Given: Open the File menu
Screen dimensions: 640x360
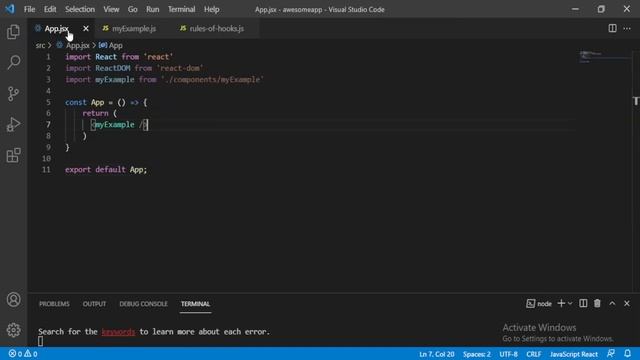Looking at the screenshot, I should [29, 9].
